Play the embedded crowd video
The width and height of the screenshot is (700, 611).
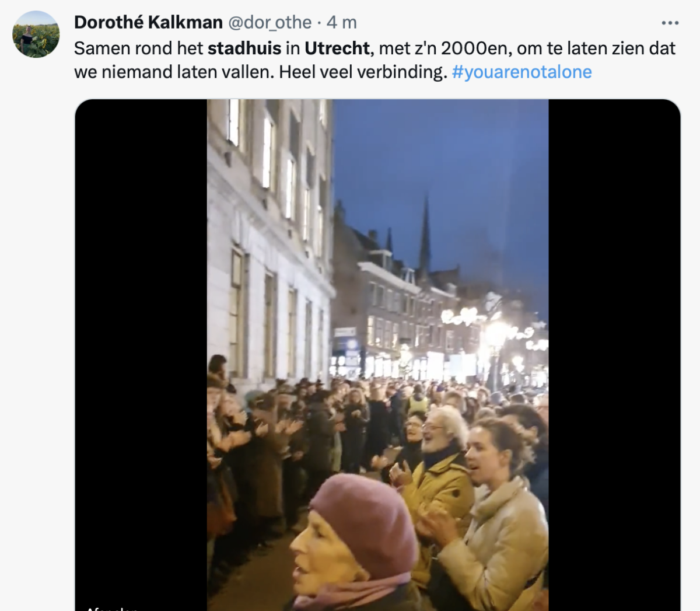coord(377,355)
